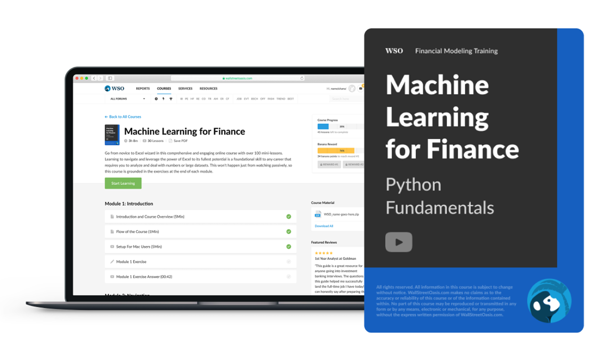Follow the Back to All Courses link
This screenshot has height=364, width=610.
point(123,117)
